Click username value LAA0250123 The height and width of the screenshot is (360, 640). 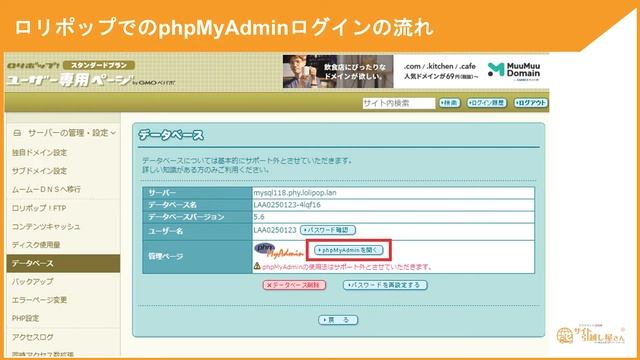click(275, 230)
